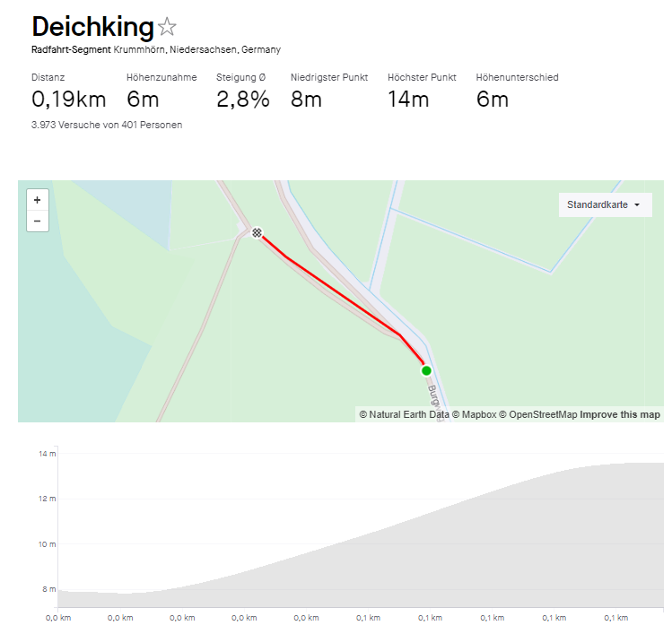Image resolution: width=672 pixels, height=634 pixels.
Task: Zoom in on the map
Action: pyautogui.click(x=38, y=200)
